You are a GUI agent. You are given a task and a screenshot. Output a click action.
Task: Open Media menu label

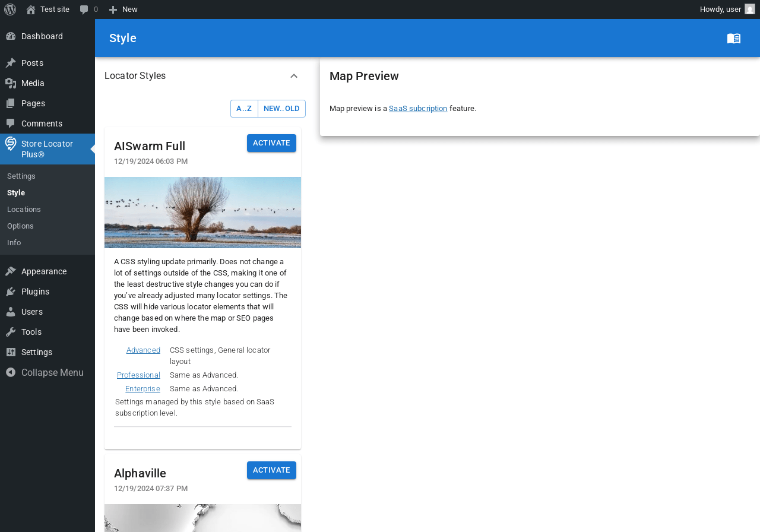click(x=33, y=83)
